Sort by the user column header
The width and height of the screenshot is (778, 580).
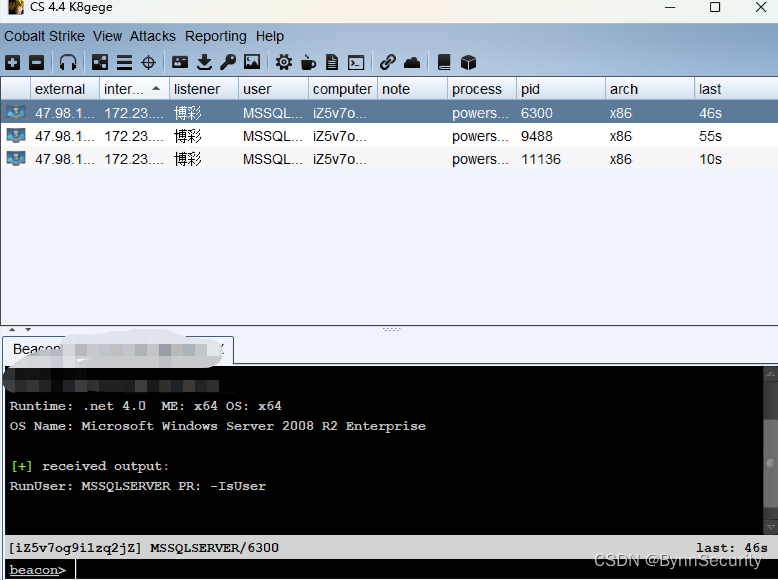tap(273, 89)
